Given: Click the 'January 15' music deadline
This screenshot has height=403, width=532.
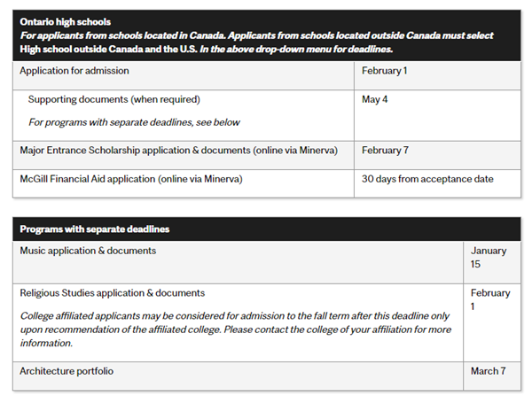Looking at the screenshot, I should pyautogui.click(x=489, y=258).
